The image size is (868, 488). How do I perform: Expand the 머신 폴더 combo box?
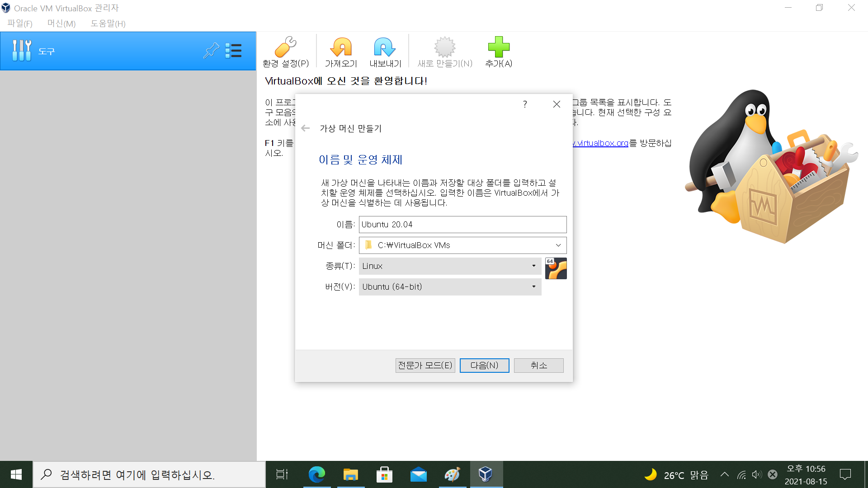pyautogui.click(x=558, y=245)
